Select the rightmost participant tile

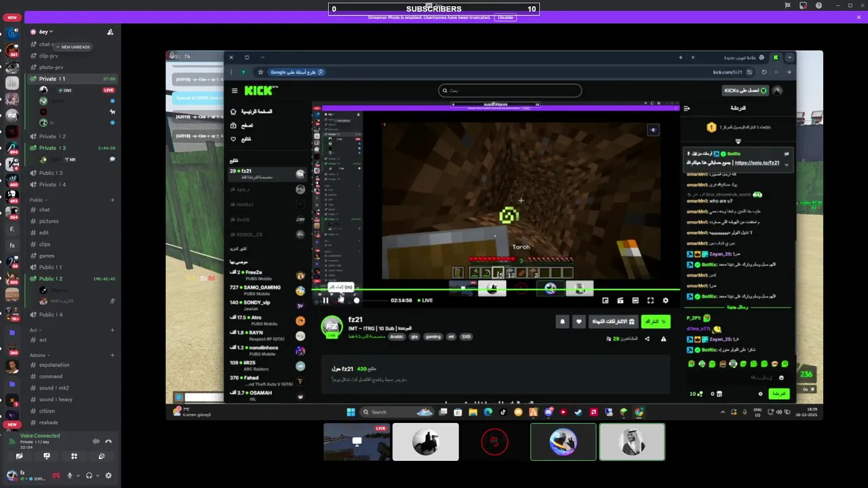[631, 442]
